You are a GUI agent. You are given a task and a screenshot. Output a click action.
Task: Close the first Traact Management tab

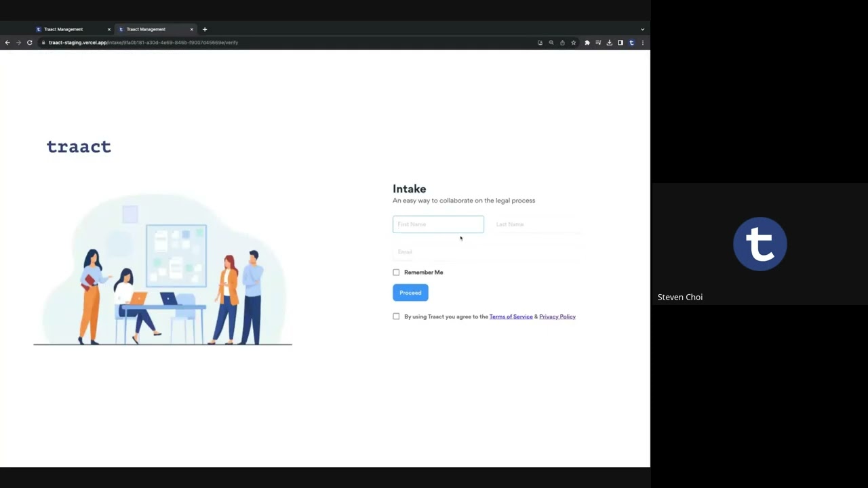tap(108, 29)
